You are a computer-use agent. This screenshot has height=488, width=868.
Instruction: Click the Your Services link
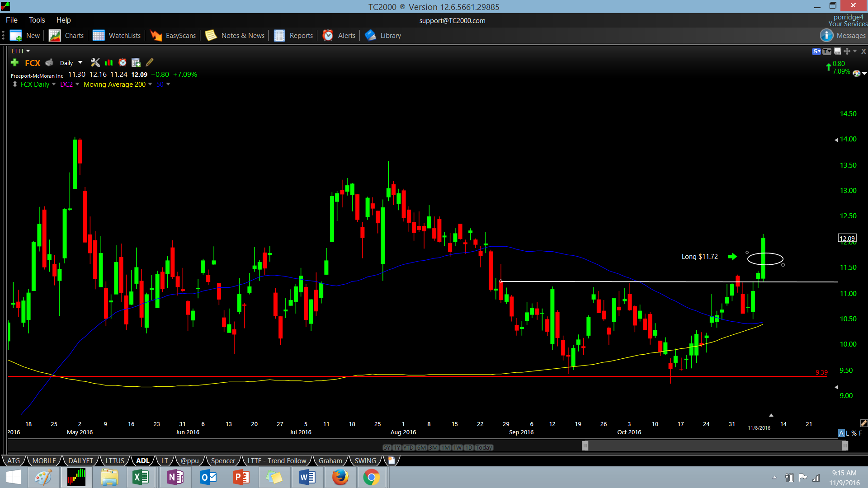848,24
